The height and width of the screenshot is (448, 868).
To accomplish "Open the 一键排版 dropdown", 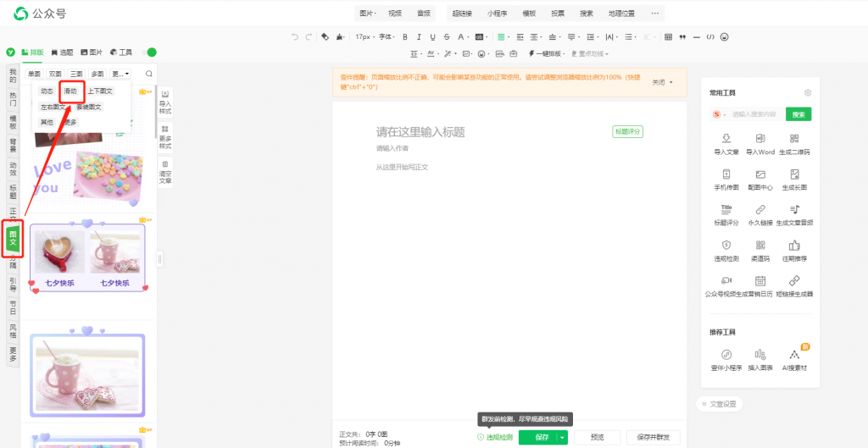I will point(547,53).
